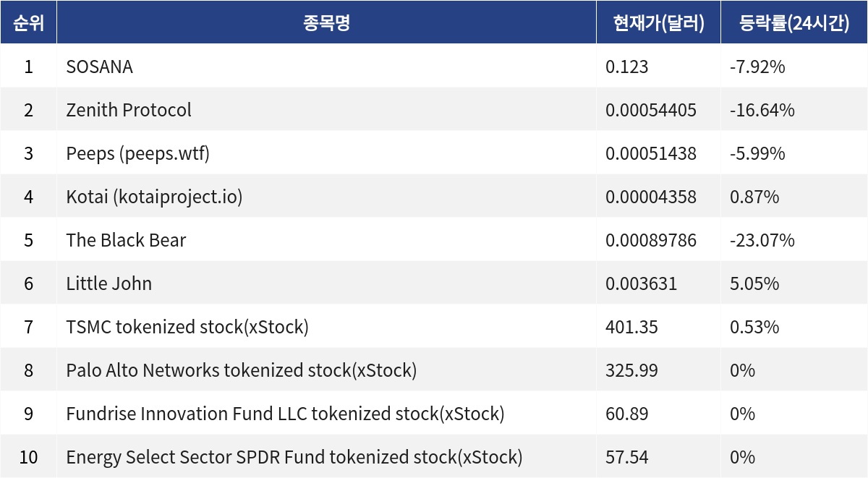Screen dimensions: 868x478
Task: Click rank number 7 in TSMC row
Action: point(28,328)
